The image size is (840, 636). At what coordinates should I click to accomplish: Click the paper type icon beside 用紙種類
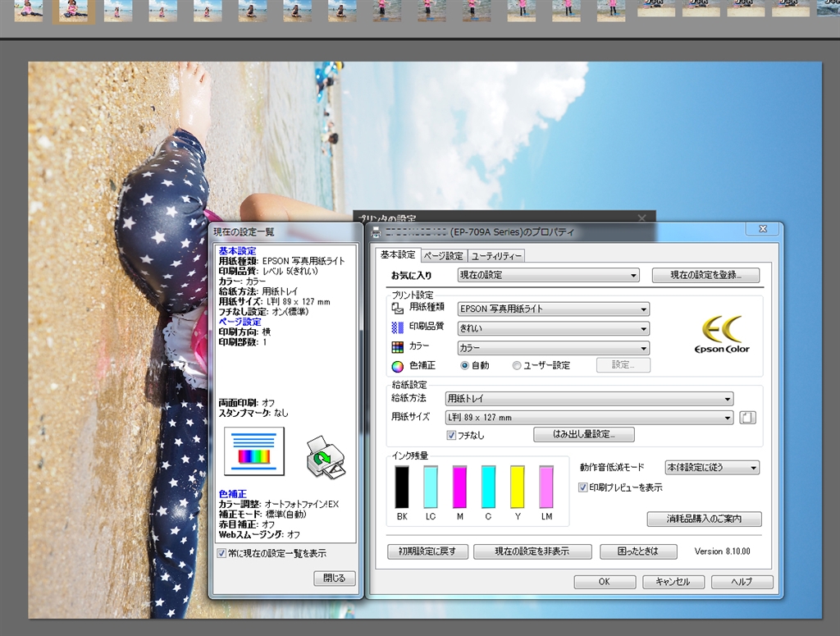[x=398, y=308]
